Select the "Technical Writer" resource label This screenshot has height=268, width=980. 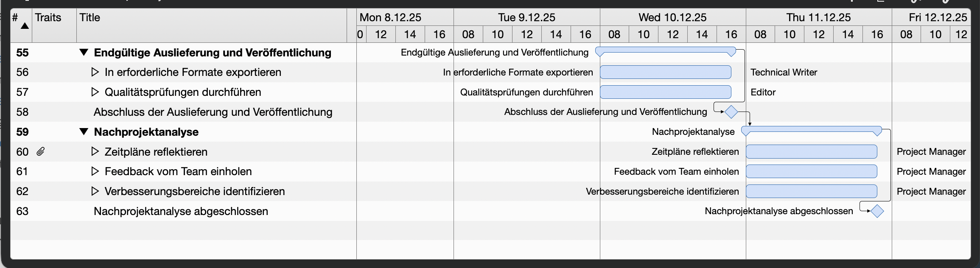click(x=784, y=72)
